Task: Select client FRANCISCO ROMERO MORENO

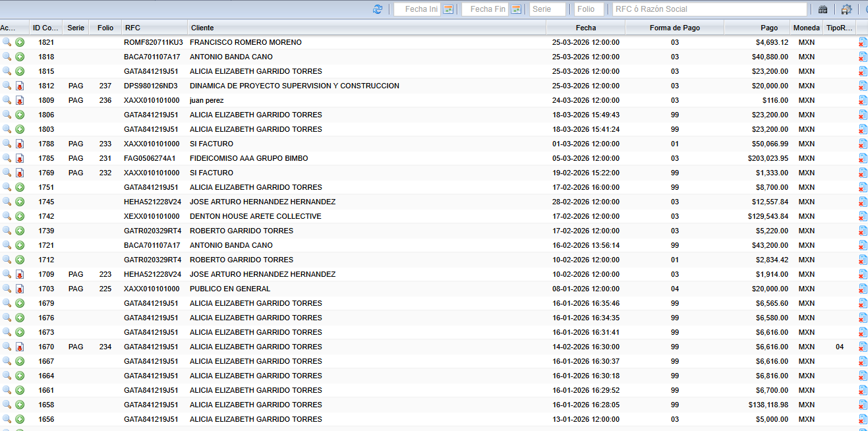Action: [x=246, y=42]
